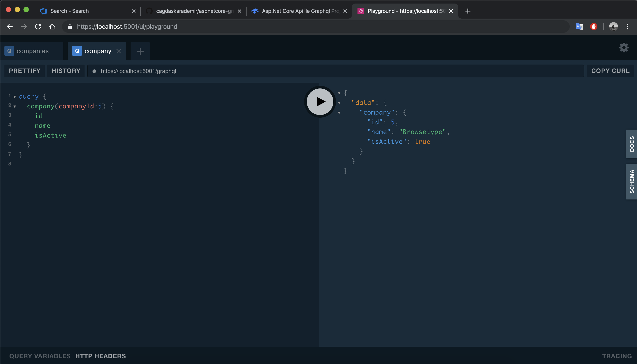Select the Playground localhost browser tab
Image resolution: width=637 pixels, height=364 pixels.
point(405,11)
